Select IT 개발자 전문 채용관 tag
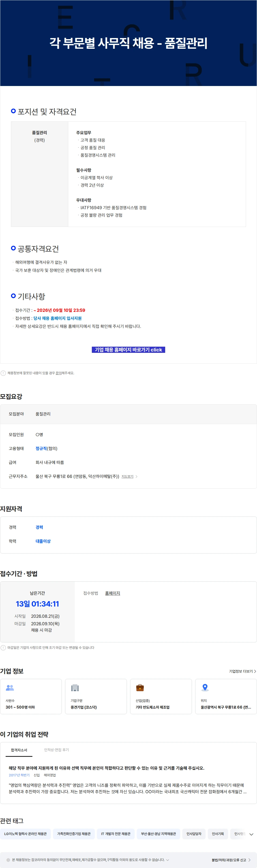The width and height of the screenshot is (257, 868). pyautogui.click(x=116, y=834)
